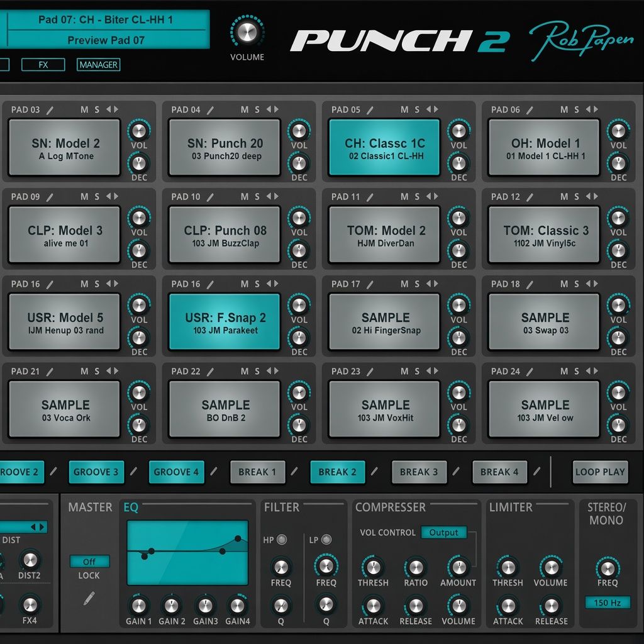644x644 pixels.
Task: Open the pencil editor for PAD 10
Action: [x=210, y=197]
